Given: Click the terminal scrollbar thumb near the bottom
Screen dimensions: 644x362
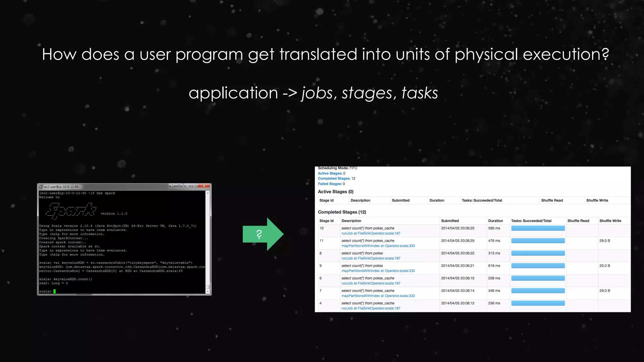Looking at the screenshot, I should pos(208,287).
